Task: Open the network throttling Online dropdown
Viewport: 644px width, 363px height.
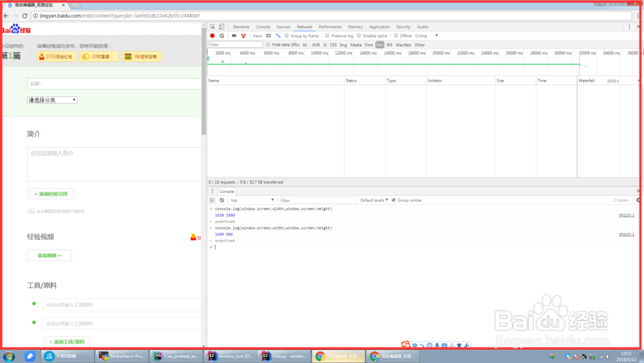Action: [426, 35]
